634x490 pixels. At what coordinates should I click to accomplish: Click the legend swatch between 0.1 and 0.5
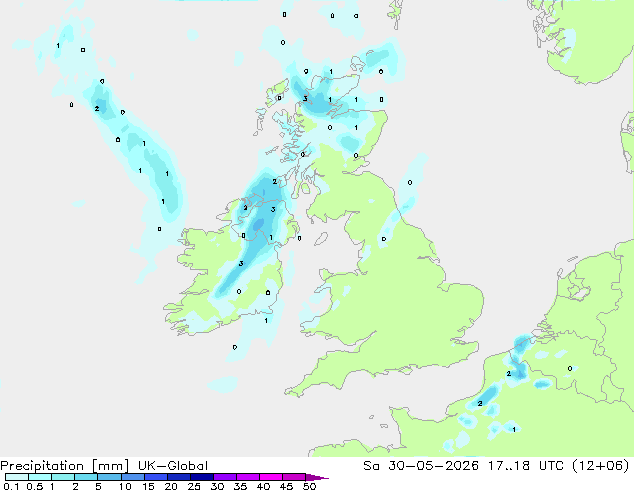[x=17, y=477]
